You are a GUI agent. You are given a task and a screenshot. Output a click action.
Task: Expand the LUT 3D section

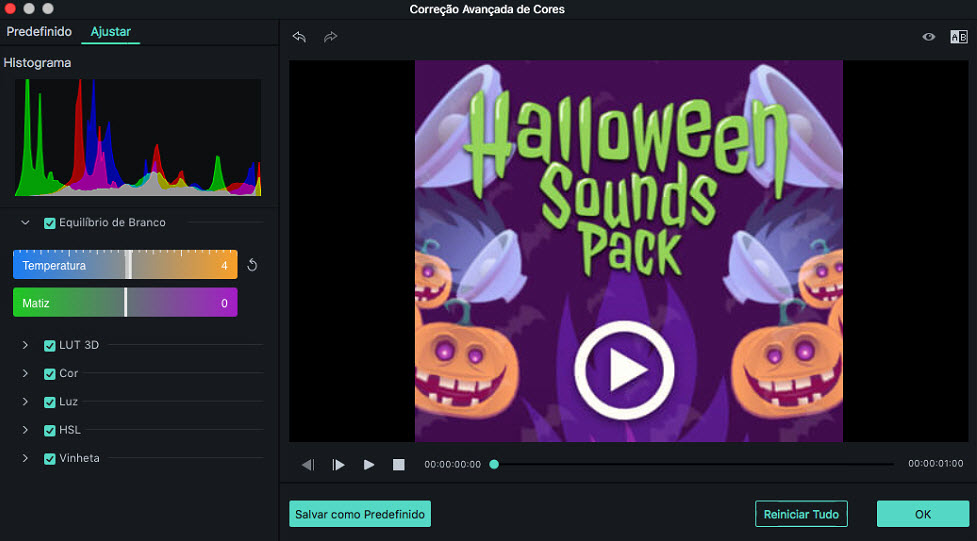click(25, 345)
